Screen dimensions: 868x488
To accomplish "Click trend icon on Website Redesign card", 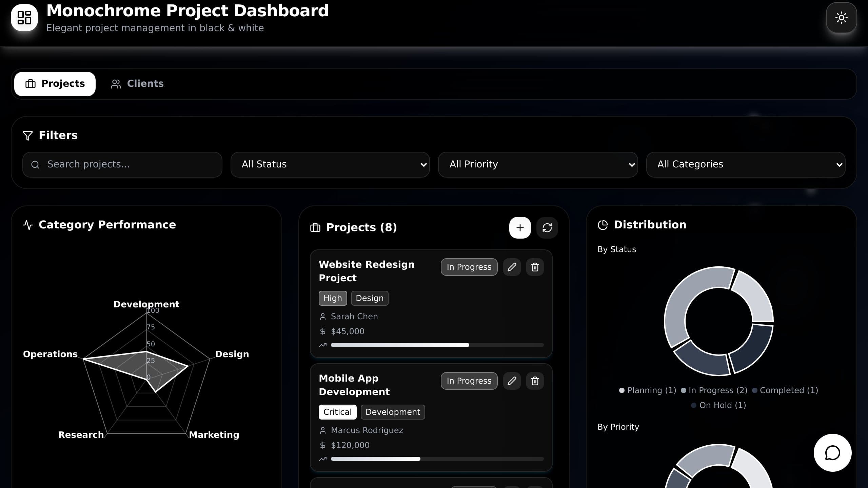I will (323, 345).
